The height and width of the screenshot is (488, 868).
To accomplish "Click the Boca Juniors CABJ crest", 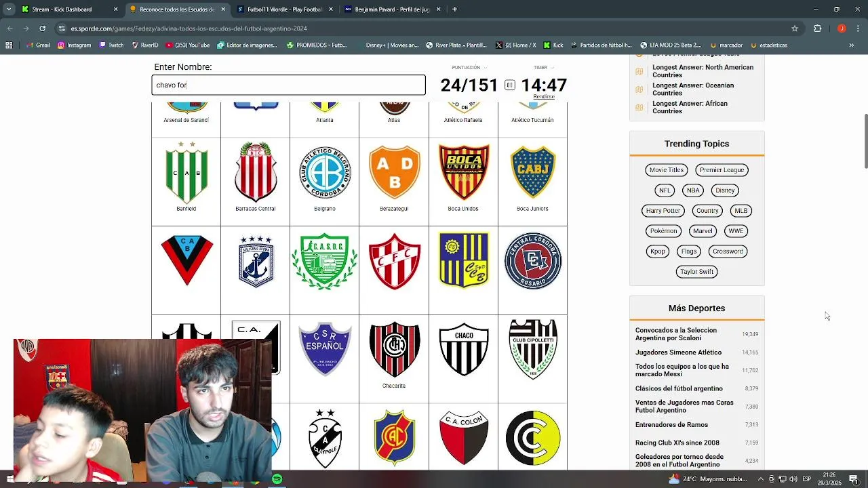I will (x=533, y=172).
